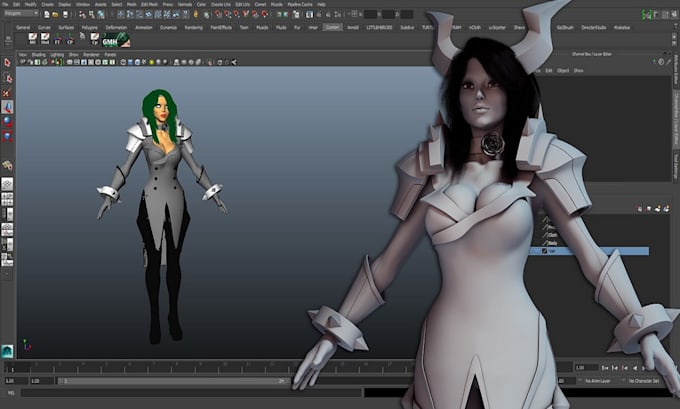This screenshot has height=409, width=680.
Task: Click the FT shelf script icon
Action: click(58, 39)
